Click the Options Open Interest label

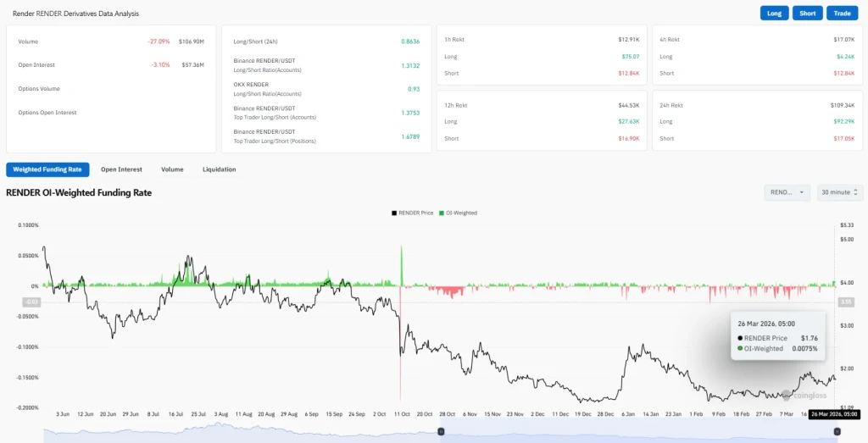point(47,113)
